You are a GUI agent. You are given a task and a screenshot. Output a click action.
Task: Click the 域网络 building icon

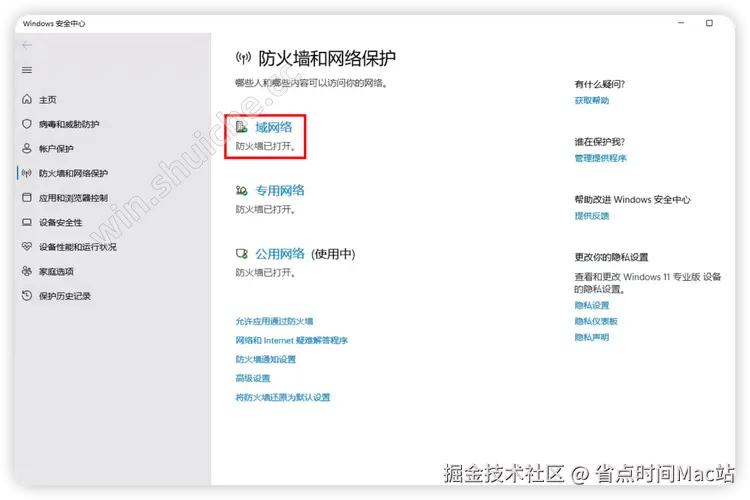coord(242,127)
